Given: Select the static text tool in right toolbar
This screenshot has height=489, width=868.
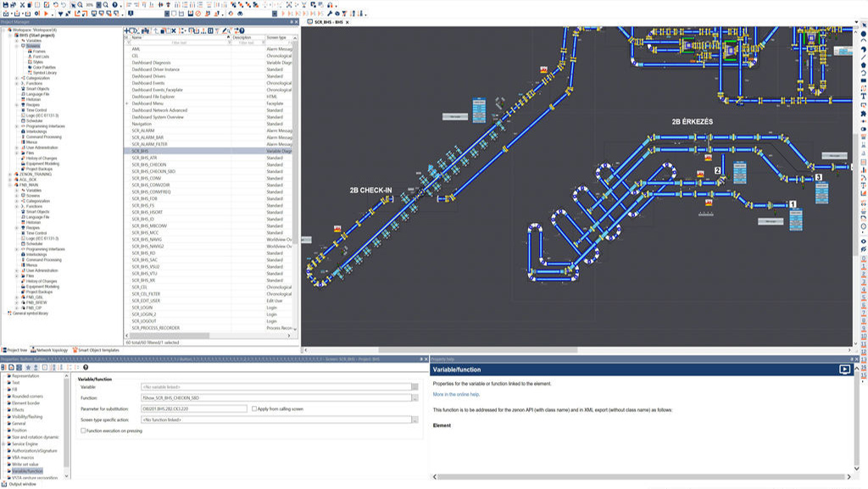Looking at the screenshot, I should pos(862,96).
